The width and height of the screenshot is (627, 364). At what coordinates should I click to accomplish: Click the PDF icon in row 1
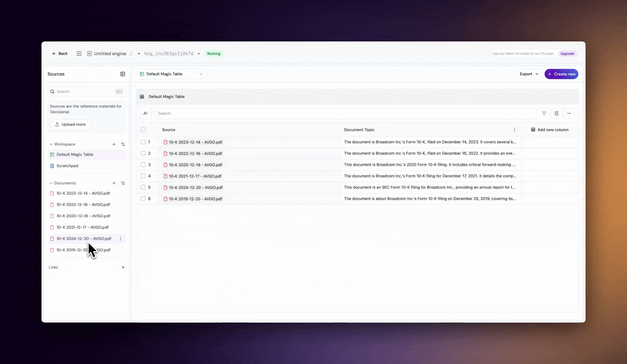(166, 142)
